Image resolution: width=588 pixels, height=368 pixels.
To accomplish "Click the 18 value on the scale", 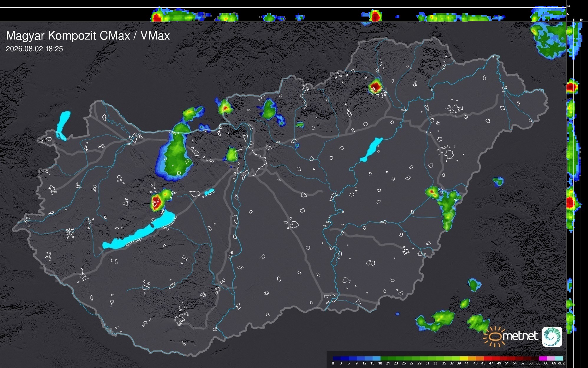I will pos(380,363).
